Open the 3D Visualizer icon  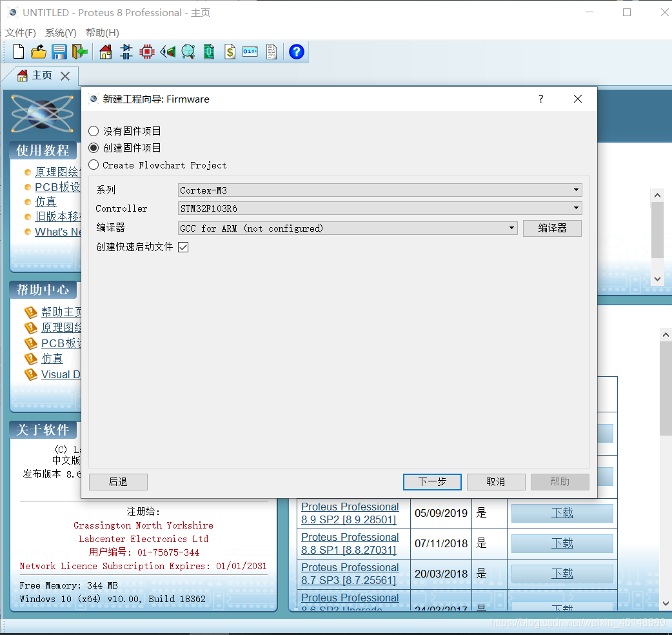click(x=168, y=52)
